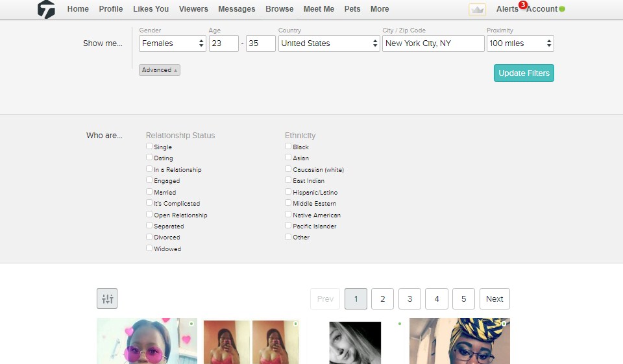The image size is (623, 364).
Task: Click the filter sliders icon button
Action: (x=107, y=298)
